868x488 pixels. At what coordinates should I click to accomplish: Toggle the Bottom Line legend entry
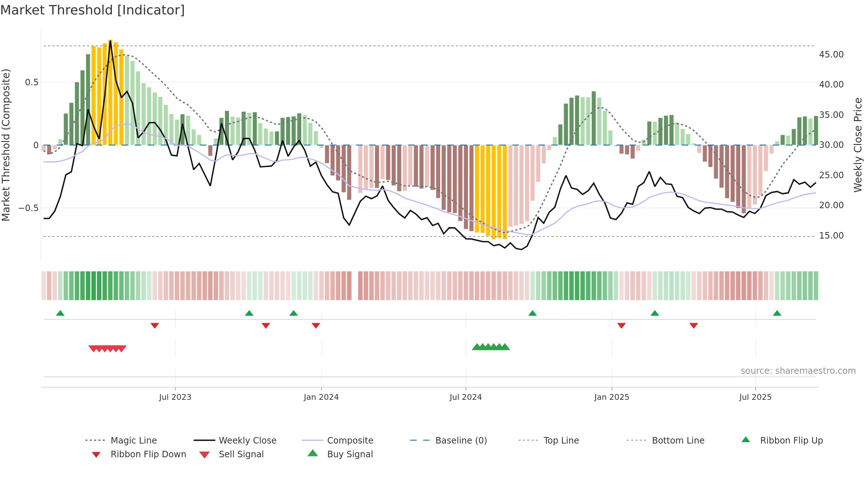(665, 440)
